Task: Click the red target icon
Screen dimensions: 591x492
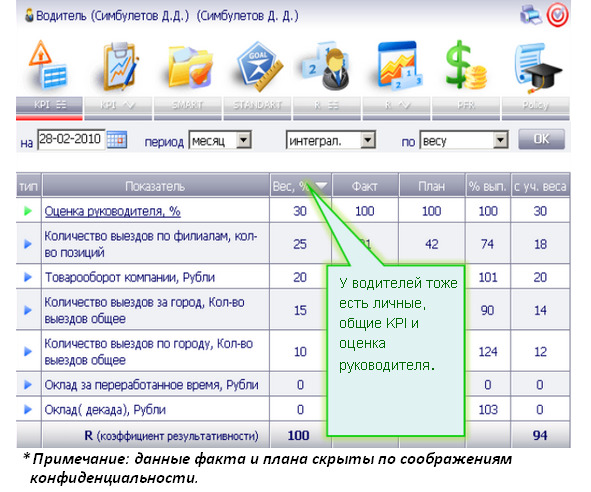Action: (x=557, y=15)
